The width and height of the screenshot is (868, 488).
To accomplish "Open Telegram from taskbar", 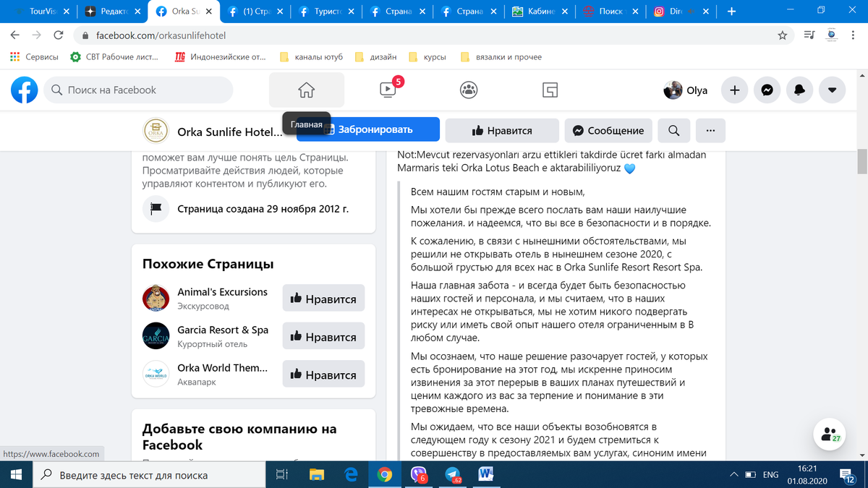I will [x=453, y=475].
